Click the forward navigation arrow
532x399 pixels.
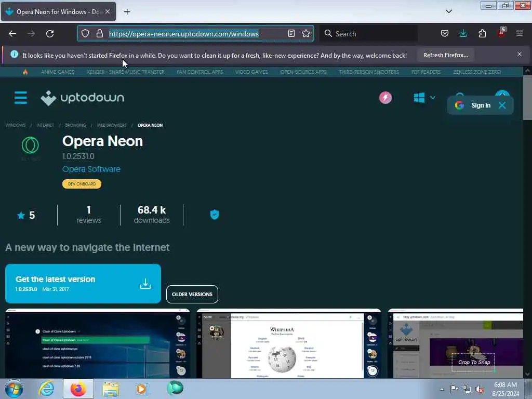point(31,34)
